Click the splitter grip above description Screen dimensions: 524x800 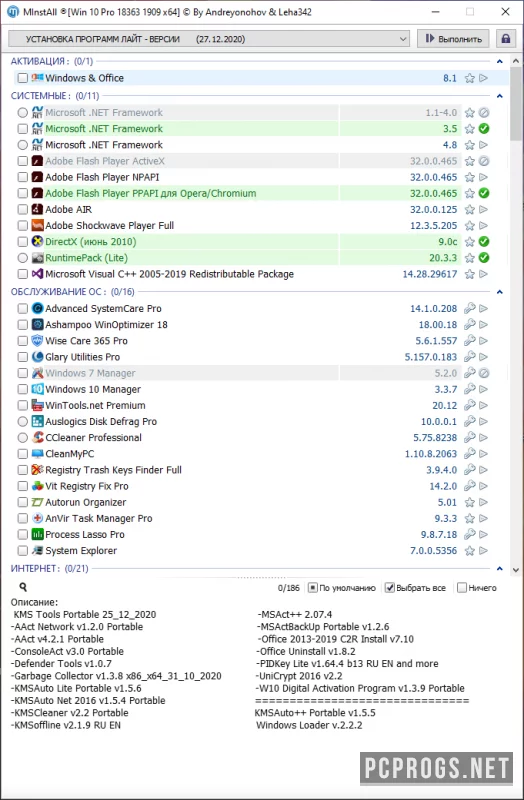point(262,578)
